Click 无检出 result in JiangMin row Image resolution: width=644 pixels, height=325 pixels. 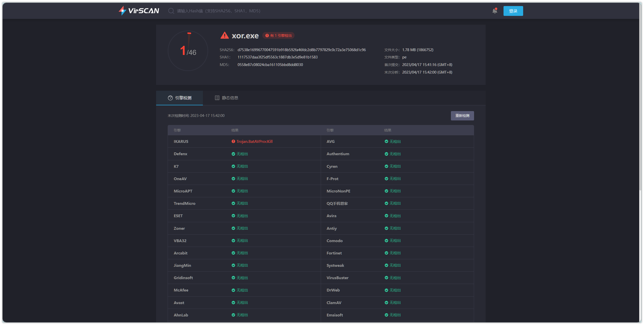point(242,265)
